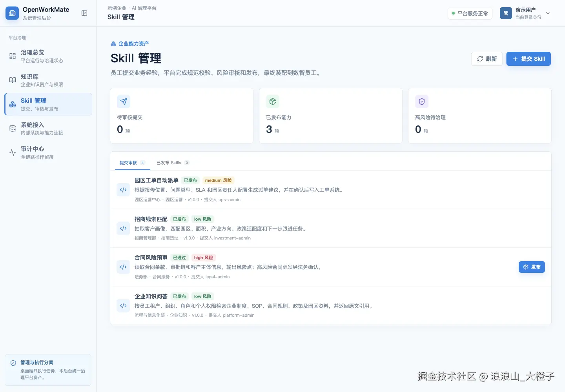The height and width of the screenshot is (392, 565).
Task: Click the 治理总览 grid icon
Action: pos(13,56)
